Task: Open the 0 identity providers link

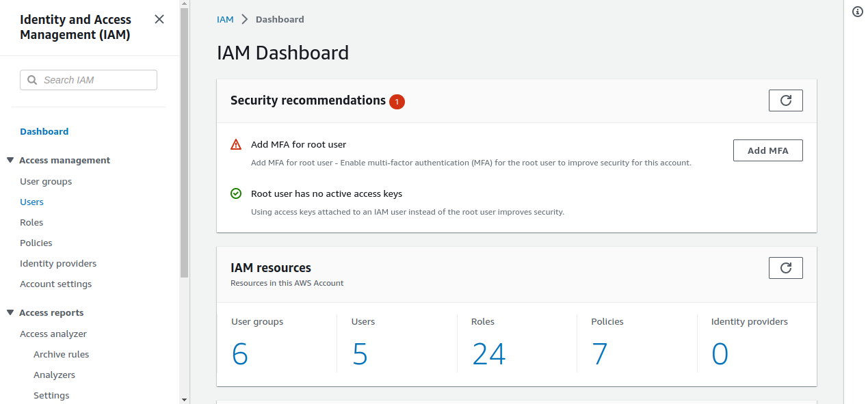Action: point(720,354)
